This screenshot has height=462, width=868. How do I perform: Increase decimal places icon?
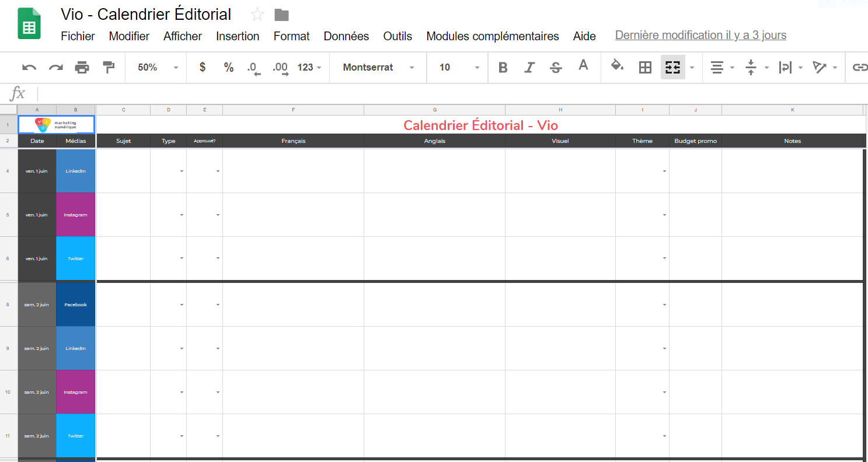point(281,68)
